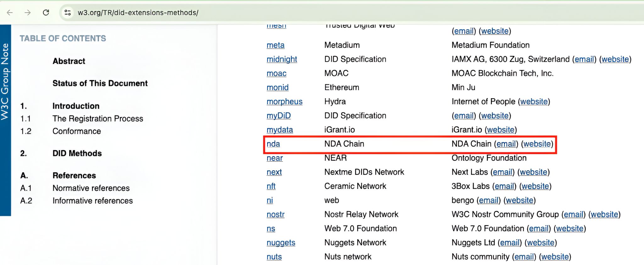Click W3C Nostr Community Group website link
The height and width of the screenshot is (265, 644).
click(605, 214)
